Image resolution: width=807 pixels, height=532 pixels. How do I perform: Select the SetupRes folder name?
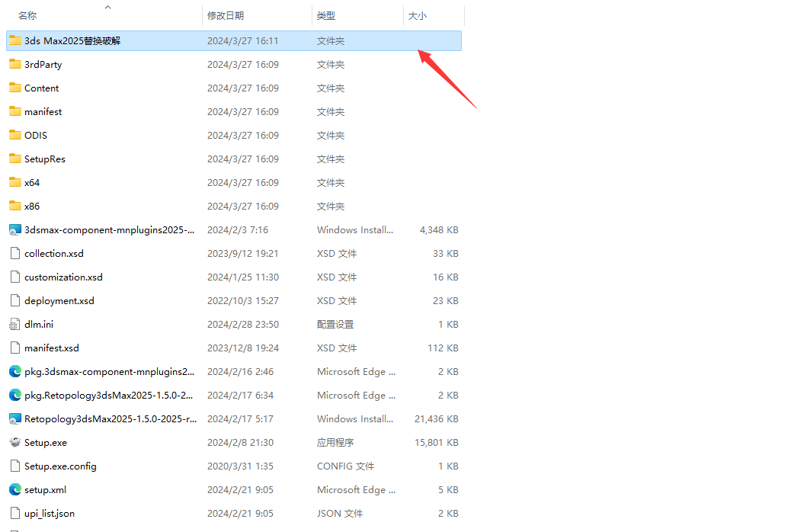coord(45,159)
